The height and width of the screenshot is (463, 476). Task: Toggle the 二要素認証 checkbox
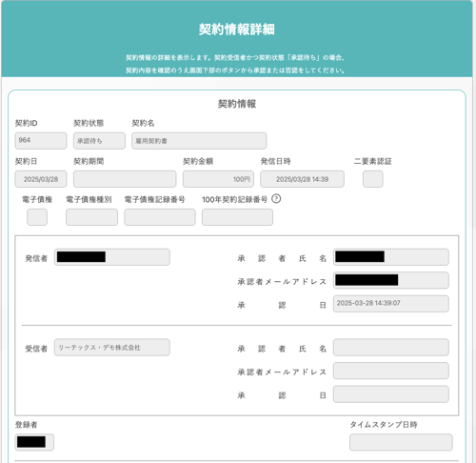click(x=373, y=179)
